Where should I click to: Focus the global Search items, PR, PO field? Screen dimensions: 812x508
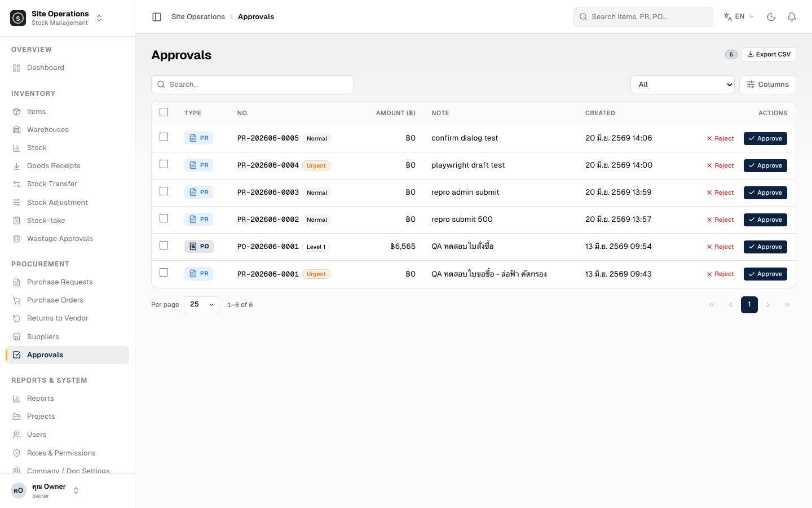tap(643, 17)
